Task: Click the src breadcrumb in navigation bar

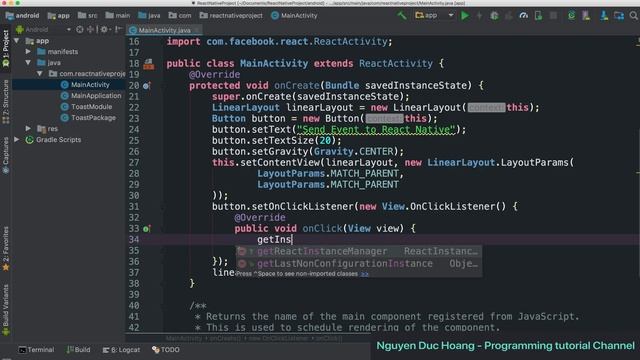Action: [88, 16]
